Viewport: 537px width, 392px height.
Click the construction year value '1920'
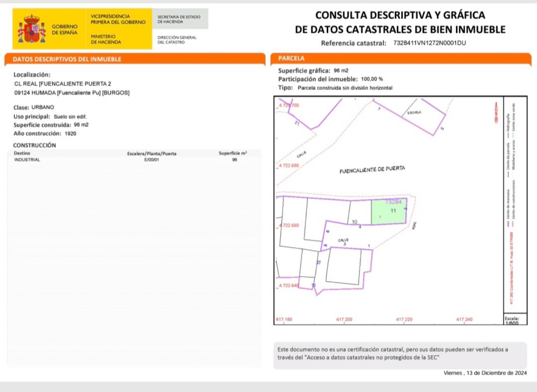pos(70,134)
